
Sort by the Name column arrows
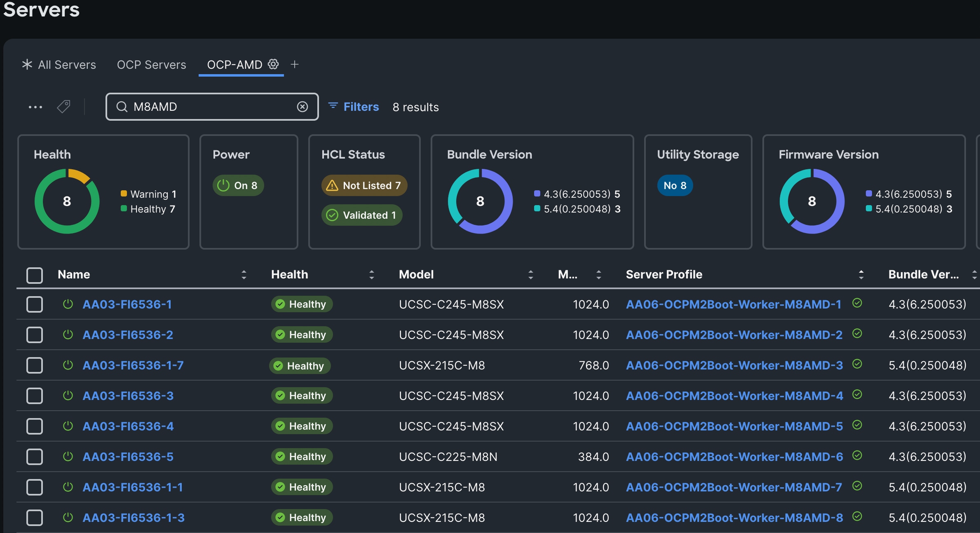(244, 275)
